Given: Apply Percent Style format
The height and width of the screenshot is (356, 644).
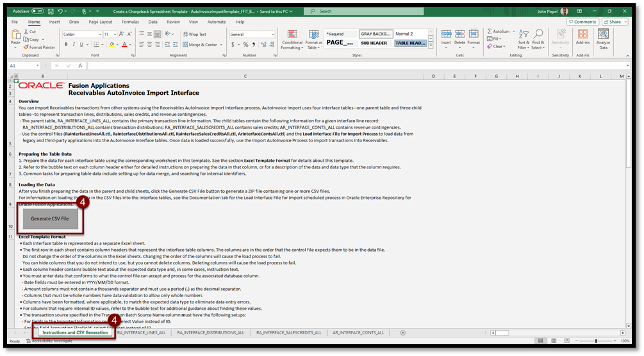Looking at the screenshot, I should pos(245,45).
